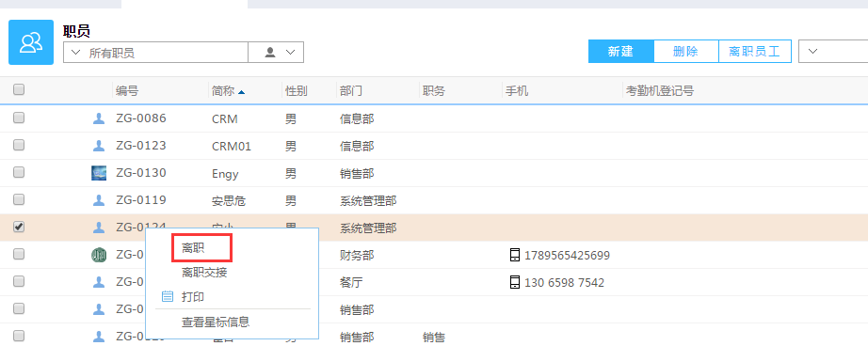The width and height of the screenshot is (868, 346).
Task: Click the 餐厅 department cell
Action: click(x=351, y=282)
